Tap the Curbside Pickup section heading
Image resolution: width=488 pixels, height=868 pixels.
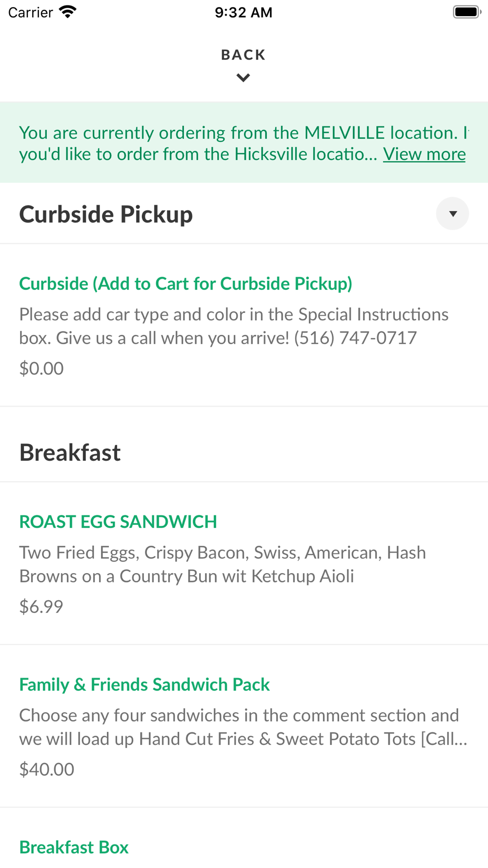[106, 214]
